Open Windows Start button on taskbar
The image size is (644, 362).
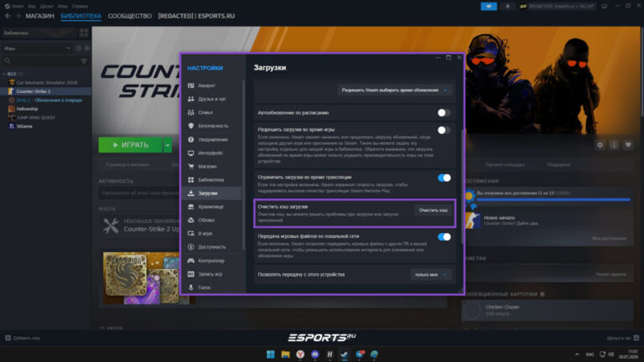[271, 354]
